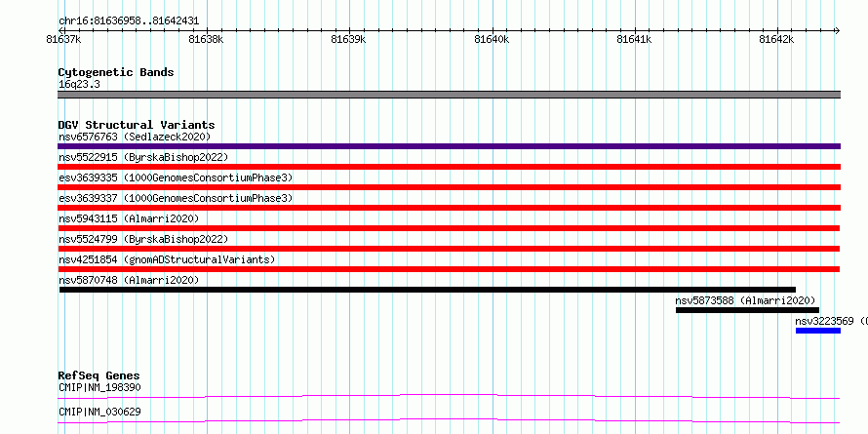Open variant nsv4251854 (gnomADStructuralVariants) label
This screenshot has height=434, width=868.
167,259
